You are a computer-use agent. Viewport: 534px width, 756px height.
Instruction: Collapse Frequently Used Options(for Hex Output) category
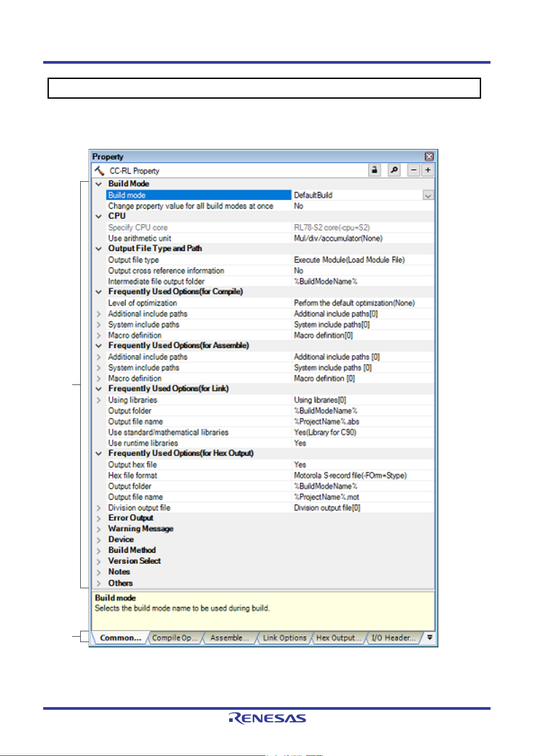point(99,454)
